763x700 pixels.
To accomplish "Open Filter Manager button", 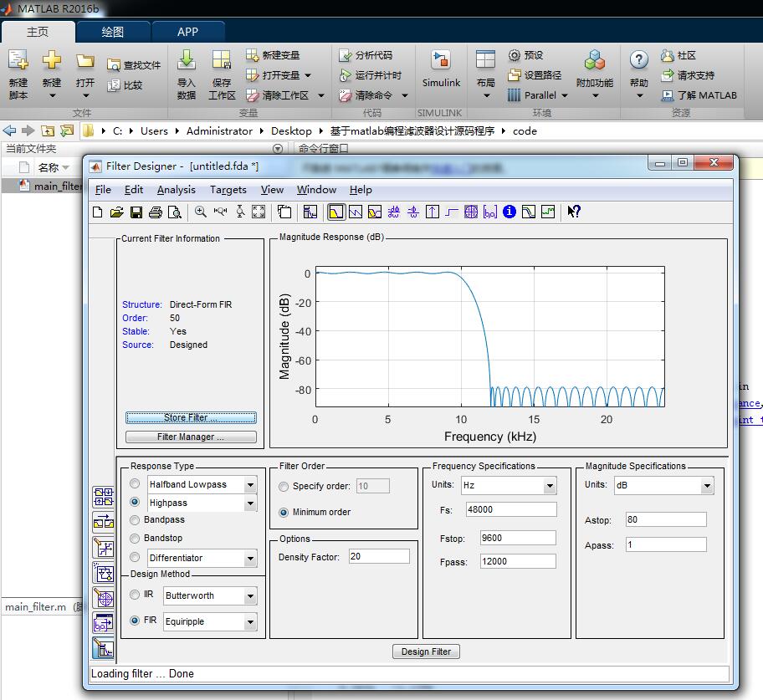I will coord(191,437).
